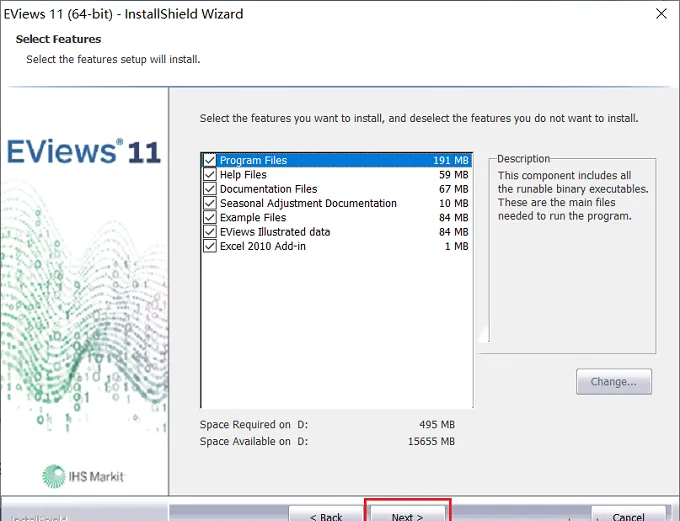Close the InstallShield Wizard window
Viewport: 680px width, 521px height.
pos(661,14)
